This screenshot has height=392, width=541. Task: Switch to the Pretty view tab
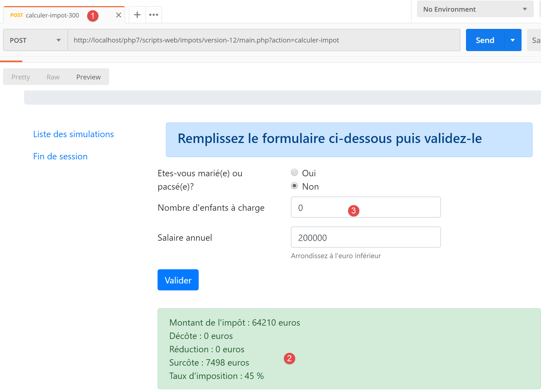pos(21,77)
